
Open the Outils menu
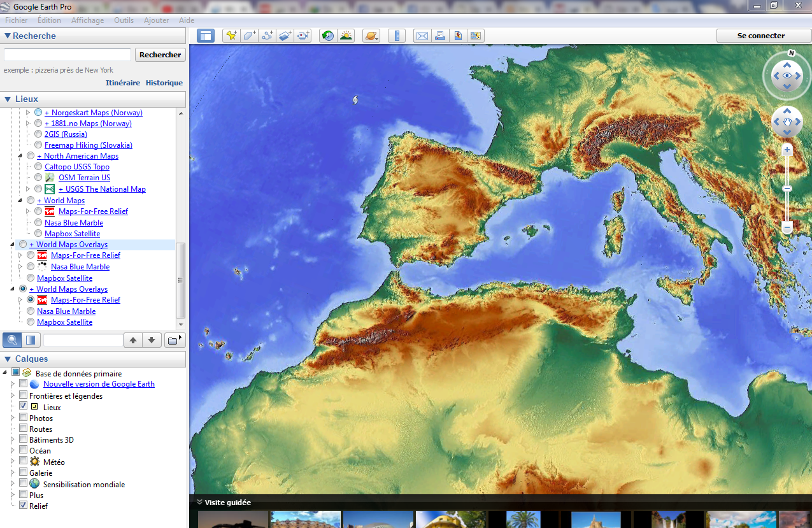[x=124, y=20]
